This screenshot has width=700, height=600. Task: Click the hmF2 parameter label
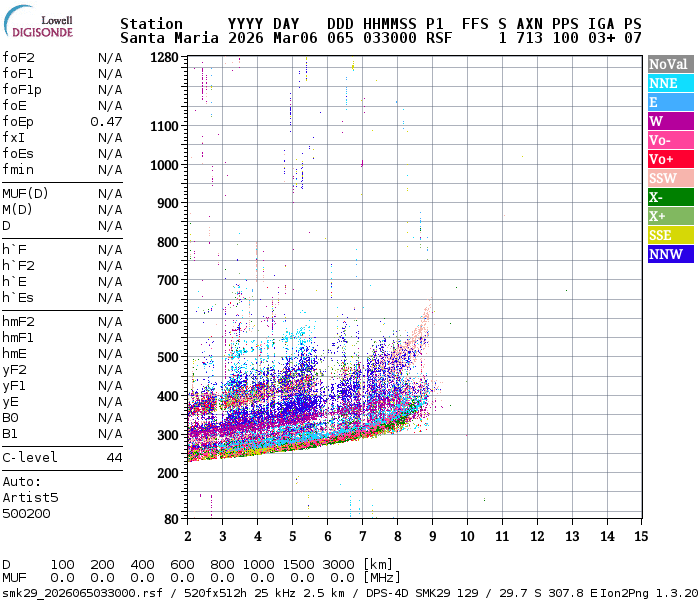pyautogui.click(x=18, y=322)
